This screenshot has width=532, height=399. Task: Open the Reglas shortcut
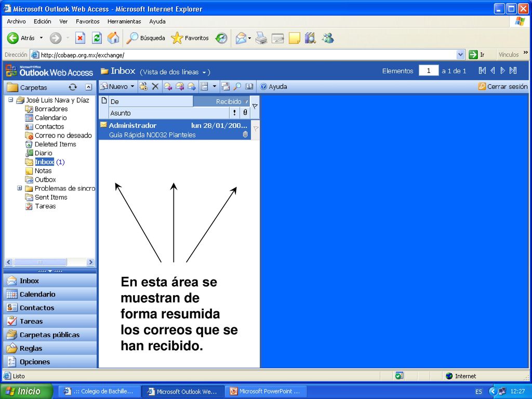point(50,348)
